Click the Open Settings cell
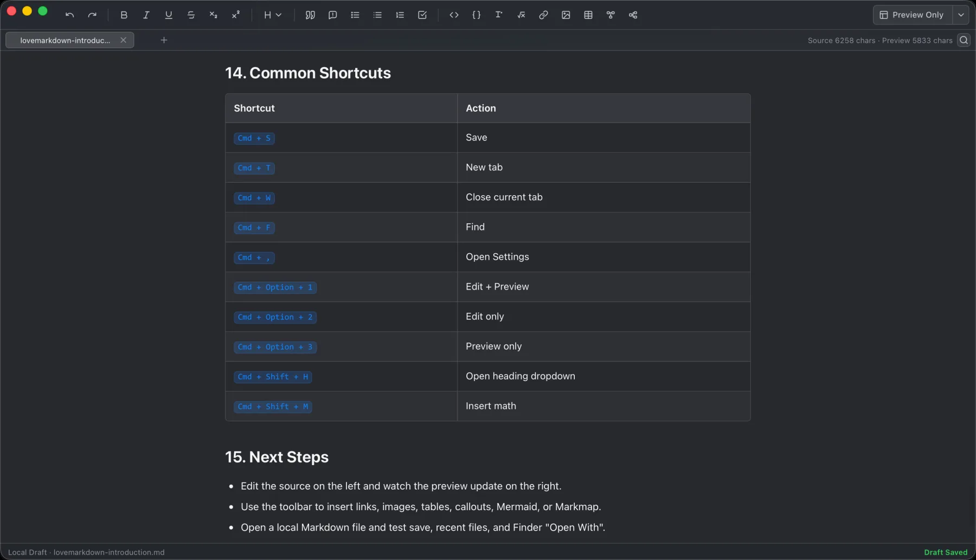This screenshot has height=560, width=976. 604,257
